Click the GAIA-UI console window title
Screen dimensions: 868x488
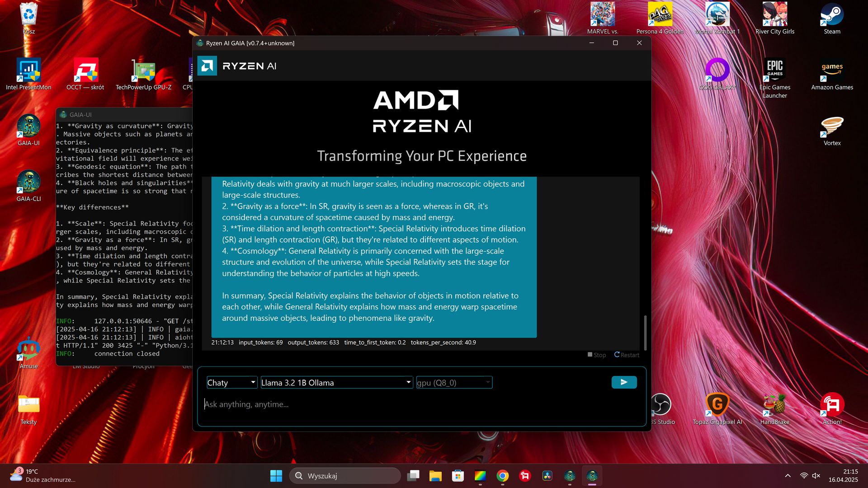(x=80, y=115)
